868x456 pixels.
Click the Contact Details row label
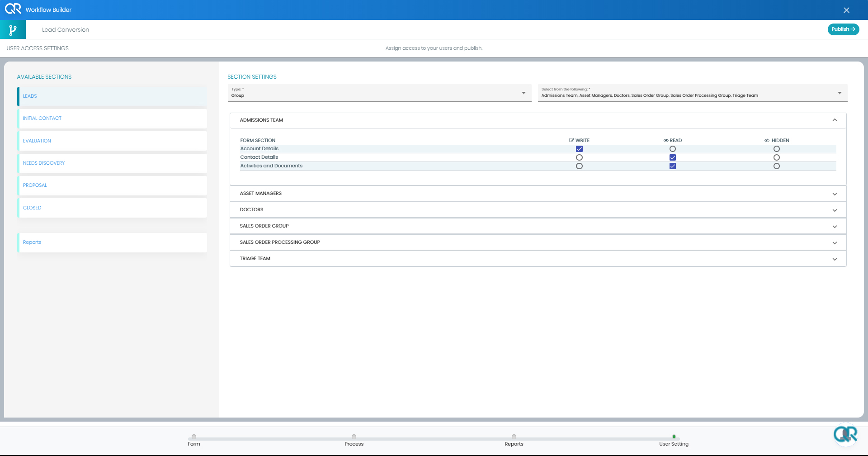click(259, 157)
